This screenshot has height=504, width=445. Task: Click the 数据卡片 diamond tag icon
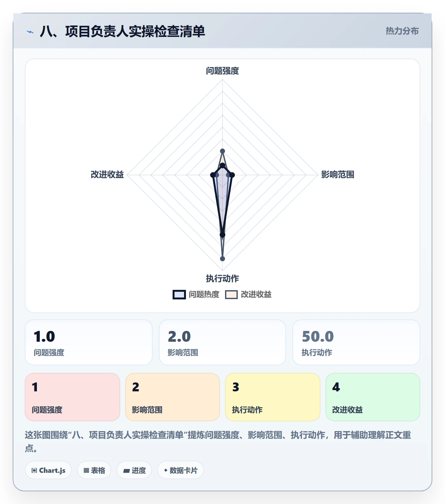(166, 470)
